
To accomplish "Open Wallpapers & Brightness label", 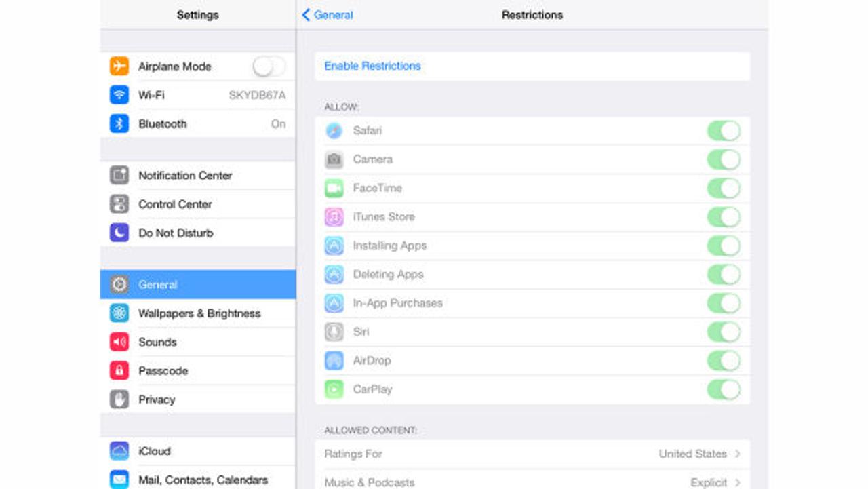I will click(x=199, y=313).
